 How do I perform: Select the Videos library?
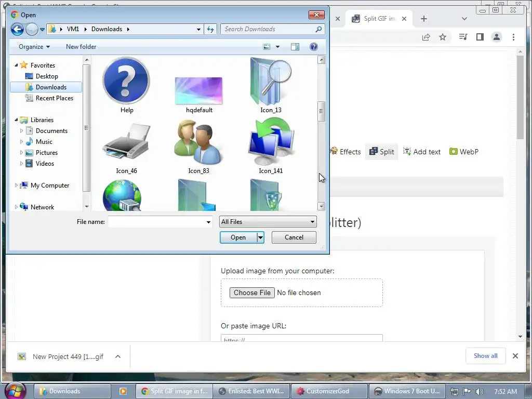pyautogui.click(x=45, y=164)
